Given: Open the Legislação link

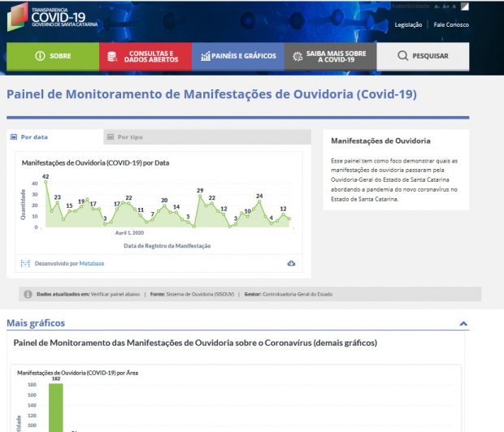Looking at the screenshot, I should pyautogui.click(x=408, y=24).
